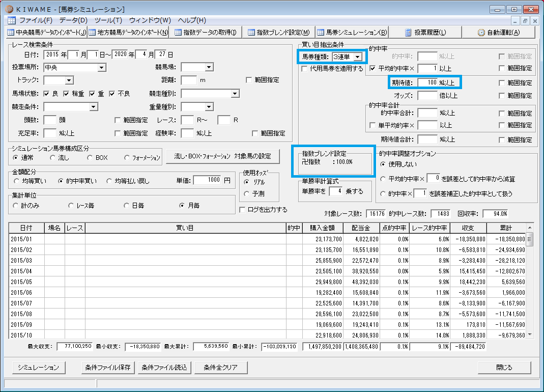
Task: Click the 収支 column header
Action: [468, 228]
